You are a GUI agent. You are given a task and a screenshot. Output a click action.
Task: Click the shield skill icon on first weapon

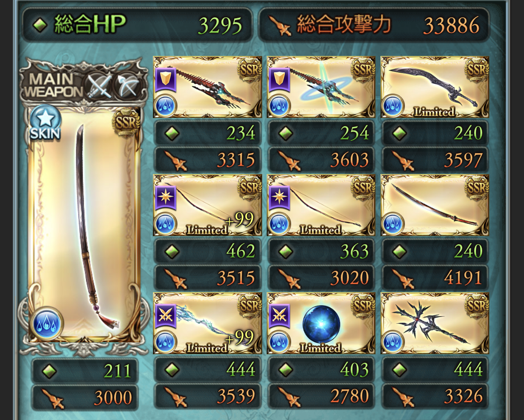[165, 79]
